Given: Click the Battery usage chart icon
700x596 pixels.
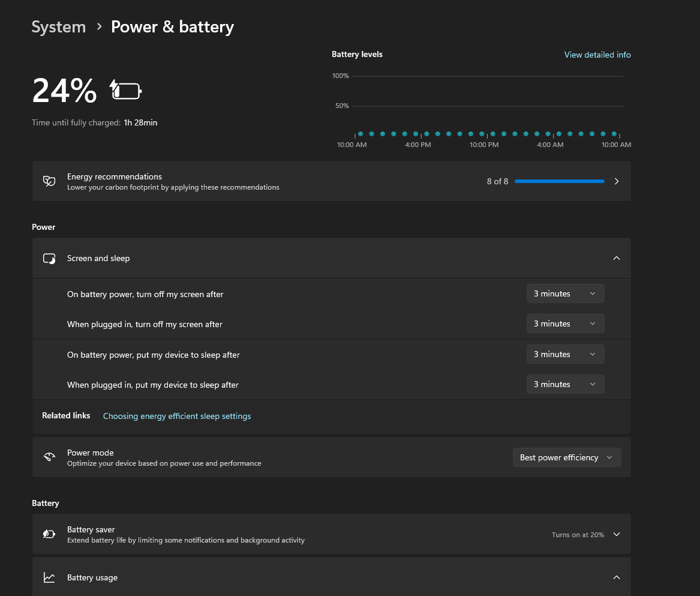Looking at the screenshot, I should tap(49, 577).
